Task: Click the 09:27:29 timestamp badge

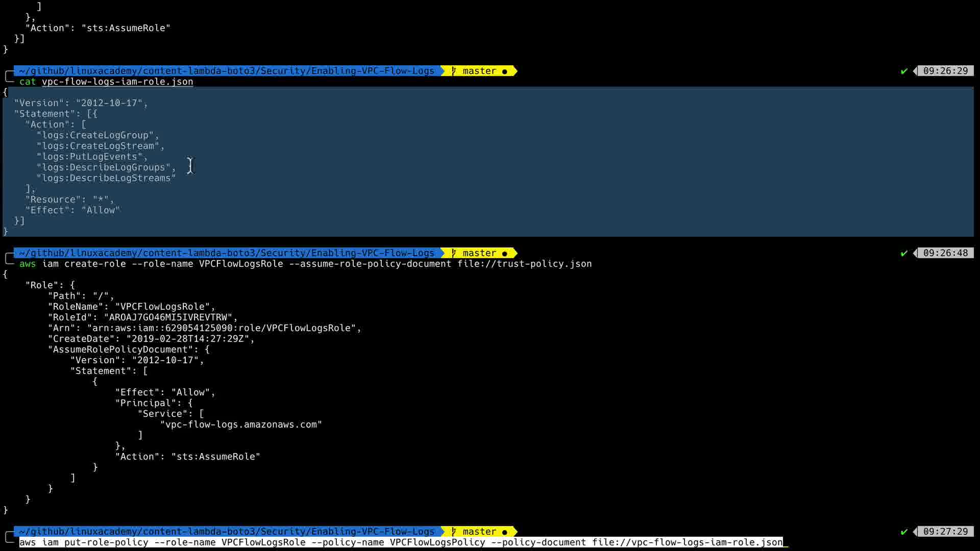Action: 945,532
